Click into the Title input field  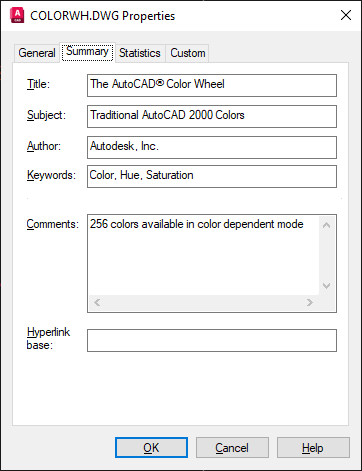pyautogui.click(x=212, y=85)
